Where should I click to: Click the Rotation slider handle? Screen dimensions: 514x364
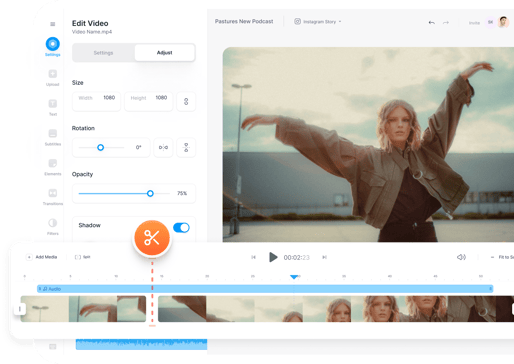100,147
